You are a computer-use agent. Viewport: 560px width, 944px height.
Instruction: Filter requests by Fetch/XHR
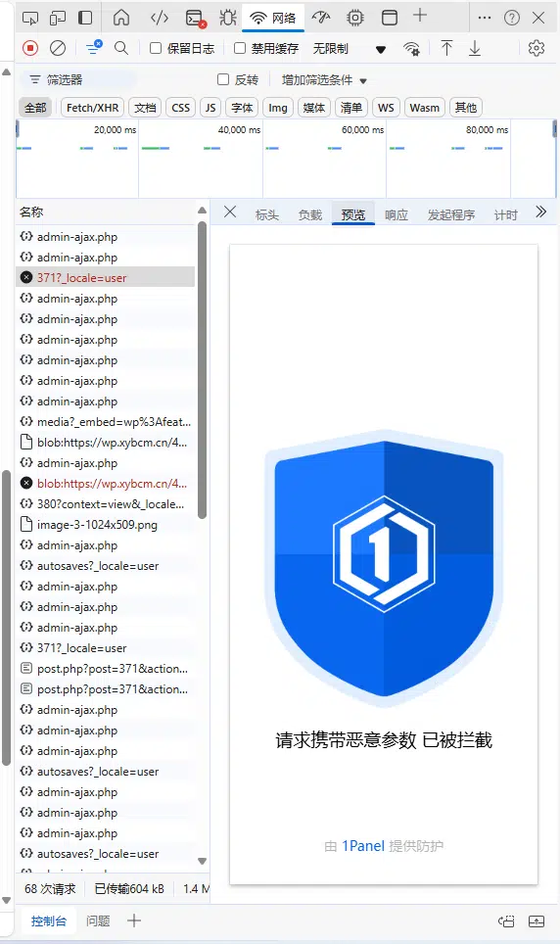(x=92, y=108)
